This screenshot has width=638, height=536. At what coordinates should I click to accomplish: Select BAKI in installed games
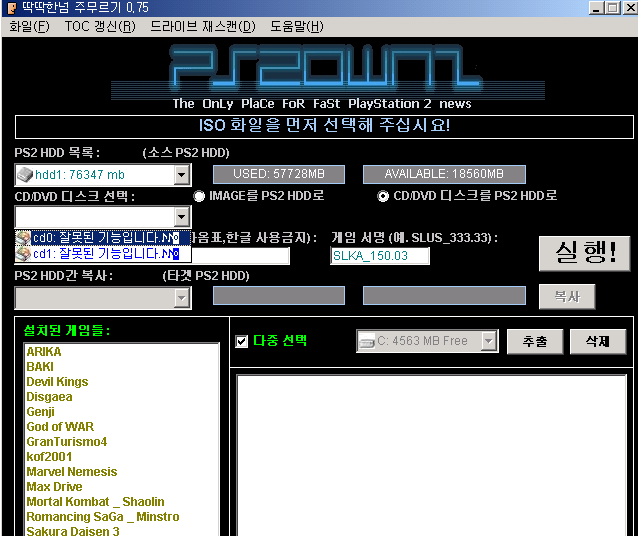[x=40, y=367]
